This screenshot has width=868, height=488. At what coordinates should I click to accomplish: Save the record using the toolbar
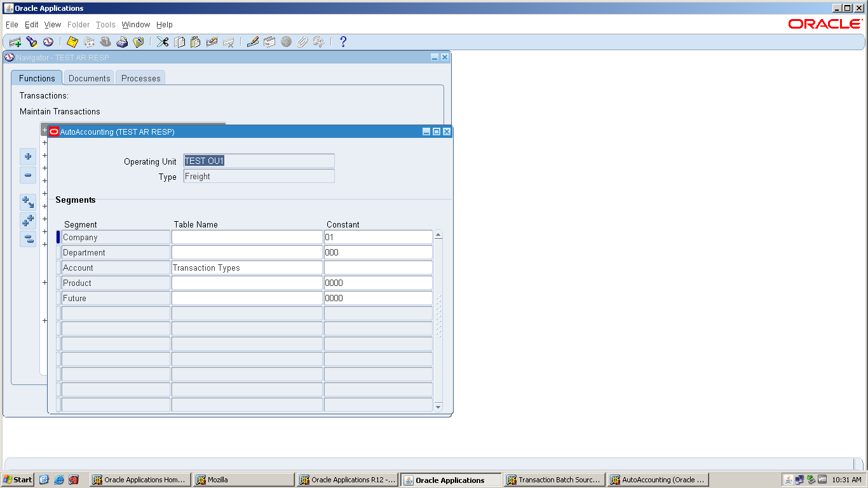pos(71,42)
